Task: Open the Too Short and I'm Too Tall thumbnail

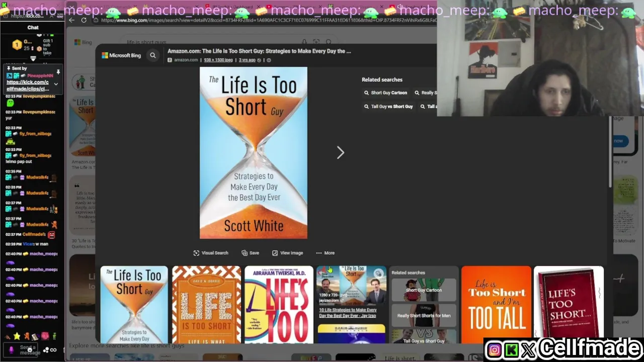Action: [496, 305]
